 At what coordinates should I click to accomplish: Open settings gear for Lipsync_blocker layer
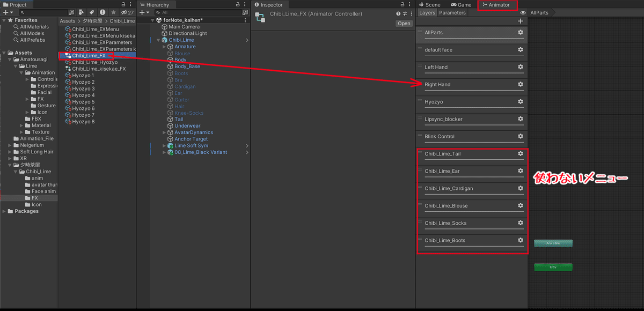click(520, 119)
